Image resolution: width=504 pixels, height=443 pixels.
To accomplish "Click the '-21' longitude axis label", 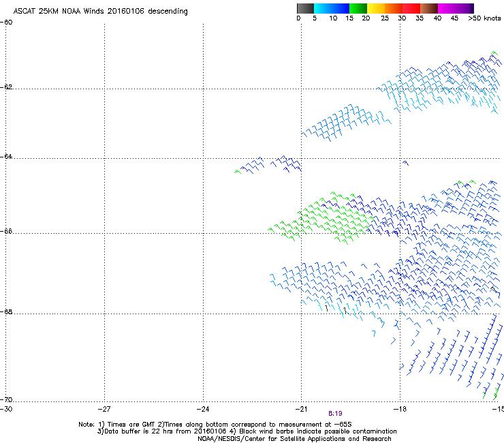I will [301, 409].
